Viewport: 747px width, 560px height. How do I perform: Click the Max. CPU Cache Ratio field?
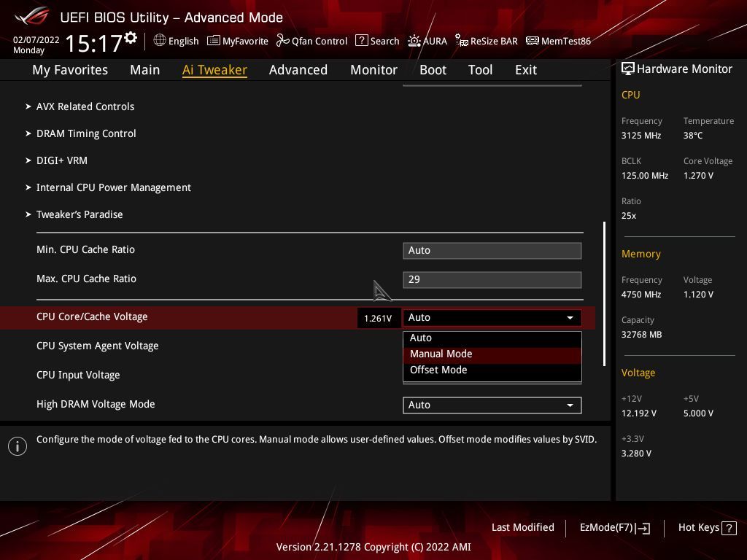[492, 279]
